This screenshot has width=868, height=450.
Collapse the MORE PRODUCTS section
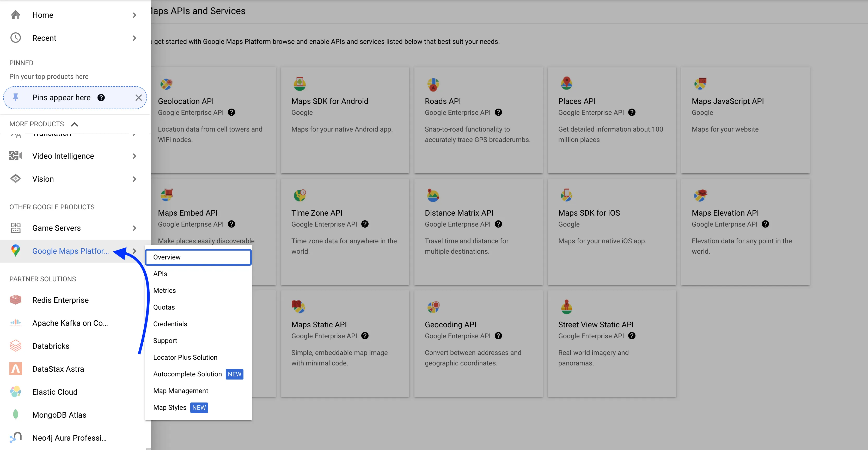[75, 124]
